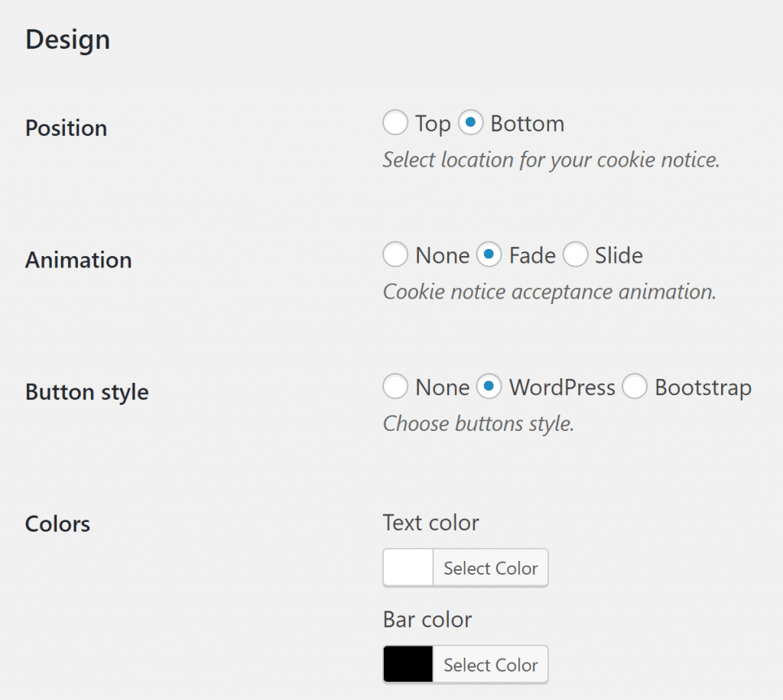
Task: Set button style to None
Action: tap(395, 387)
